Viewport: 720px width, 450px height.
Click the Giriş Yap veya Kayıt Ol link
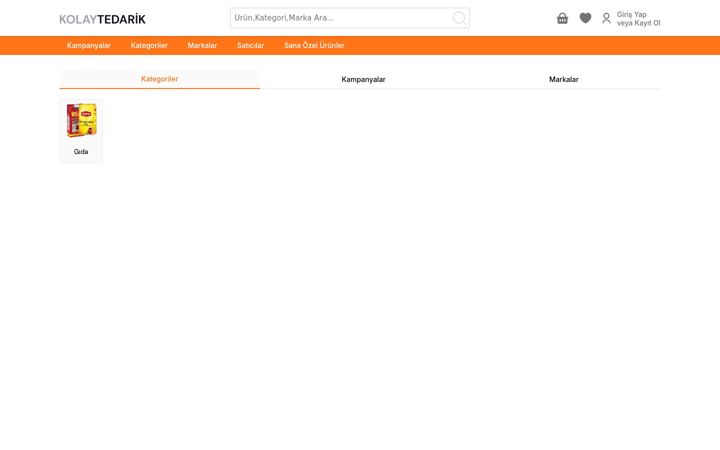coord(638,19)
